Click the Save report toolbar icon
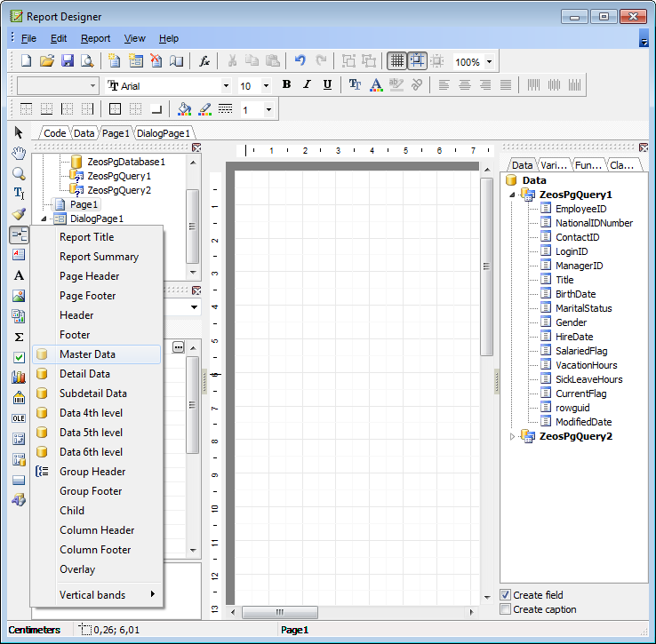Viewport: 656px width, 644px height. pyautogui.click(x=67, y=61)
